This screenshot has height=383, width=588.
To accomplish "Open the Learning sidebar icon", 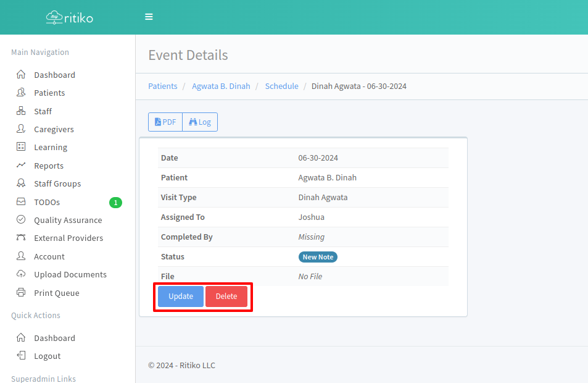I will pos(21,147).
